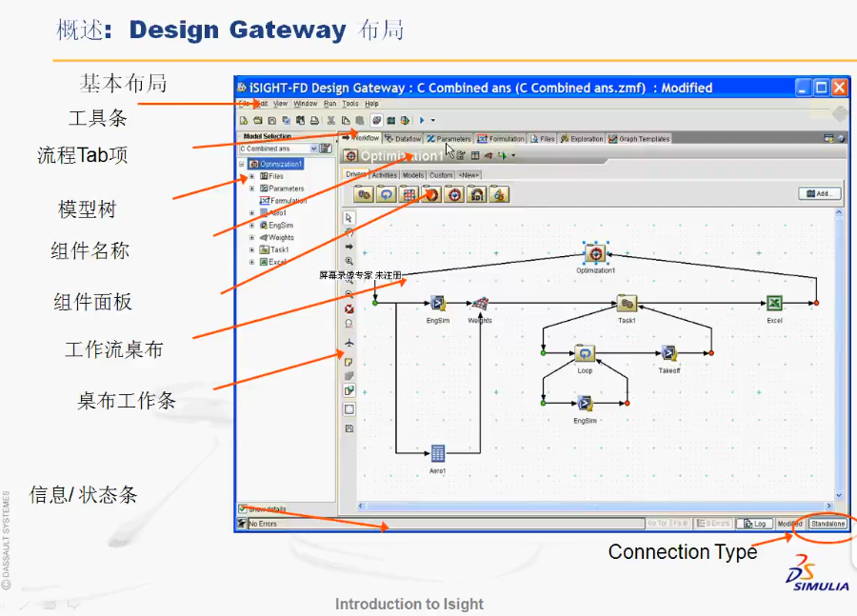Screen dimensions: 857x616
Task: Open the Print icon in the main toolbar
Action: (x=315, y=119)
